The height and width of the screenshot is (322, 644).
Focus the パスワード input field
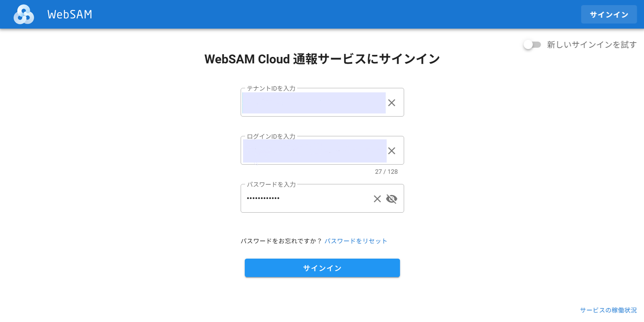(x=306, y=199)
